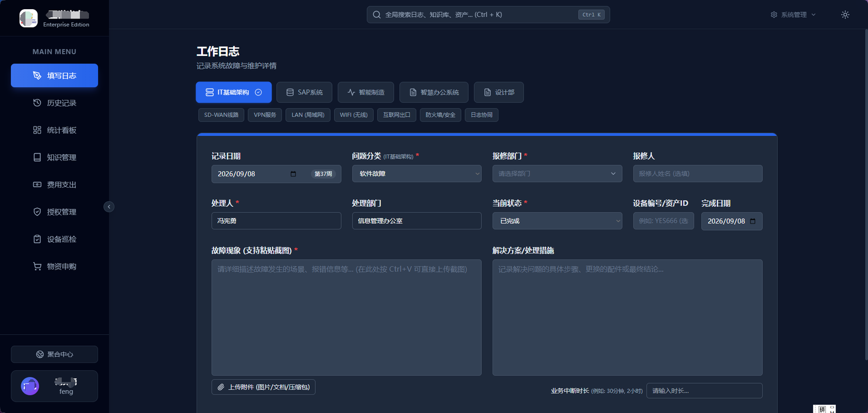Open 设备巡检 in the sidebar

click(54, 239)
